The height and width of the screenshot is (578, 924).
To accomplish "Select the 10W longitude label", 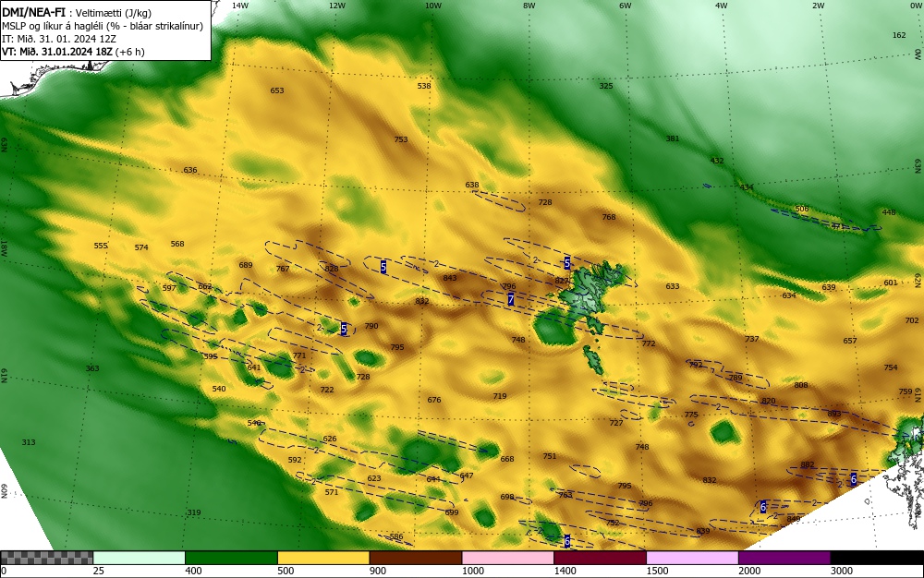I will 433,6.
